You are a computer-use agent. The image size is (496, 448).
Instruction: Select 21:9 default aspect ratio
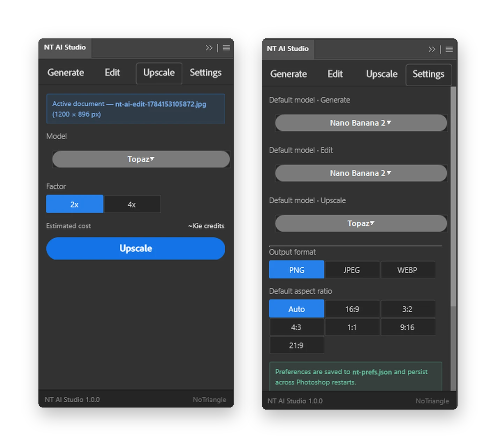pyautogui.click(x=297, y=345)
